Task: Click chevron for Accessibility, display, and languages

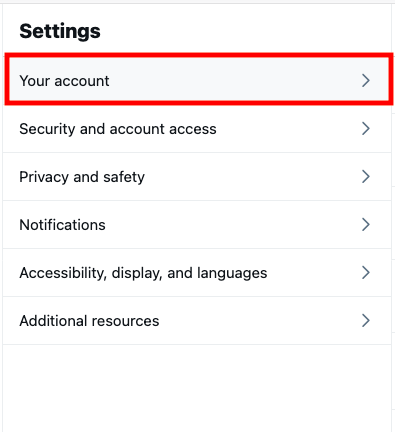Action: [366, 273]
